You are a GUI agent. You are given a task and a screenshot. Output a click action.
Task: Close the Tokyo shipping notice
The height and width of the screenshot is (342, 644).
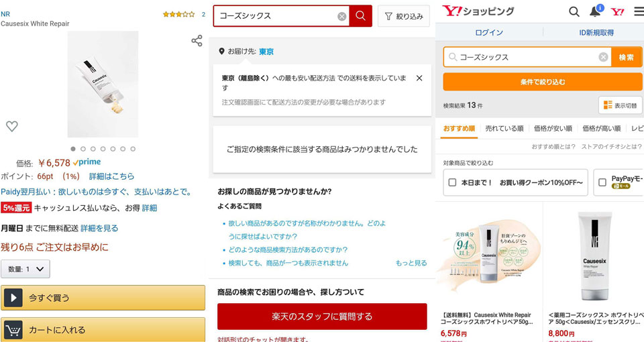click(x=419, y=78)
